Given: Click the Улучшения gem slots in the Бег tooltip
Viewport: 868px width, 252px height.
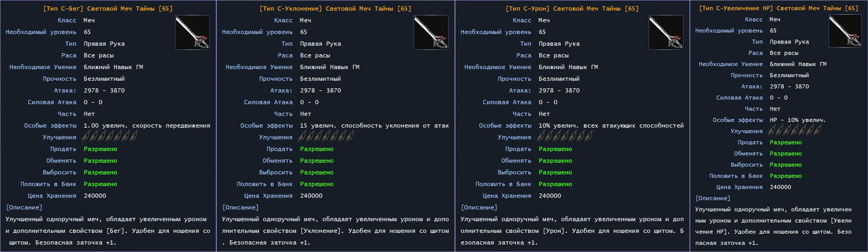Looking at the screenshot, I should [x=111, y=137].
